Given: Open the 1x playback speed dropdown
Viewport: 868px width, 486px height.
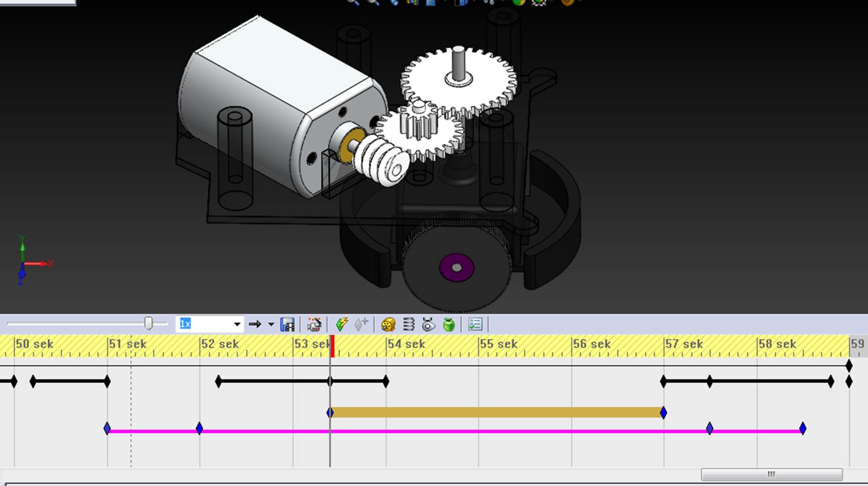Looking at the screenshot, I should [237, 324].
